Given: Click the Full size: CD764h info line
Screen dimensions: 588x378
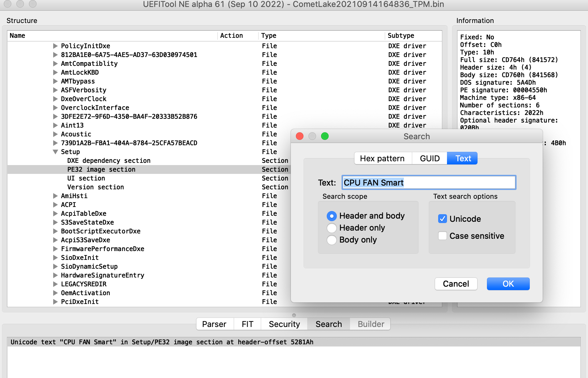Looking at the screenshot, I should [509, 60].
